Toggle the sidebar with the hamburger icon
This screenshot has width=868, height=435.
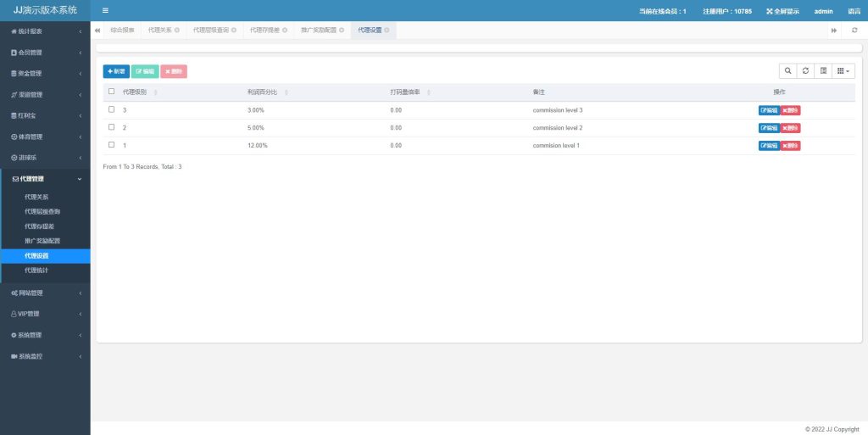(105, 10)
